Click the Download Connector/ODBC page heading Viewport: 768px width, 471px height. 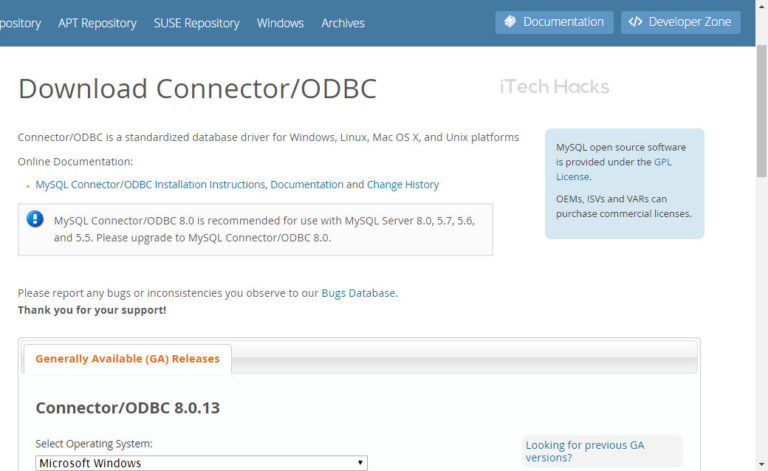click(197, 89)
